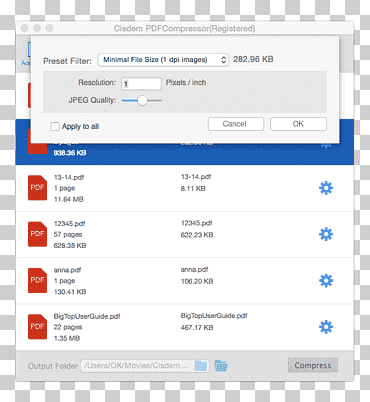The height and width of the screenshot is (402, 370).
Task: Open output folder with blue folder icon
Action: [221, 366]
